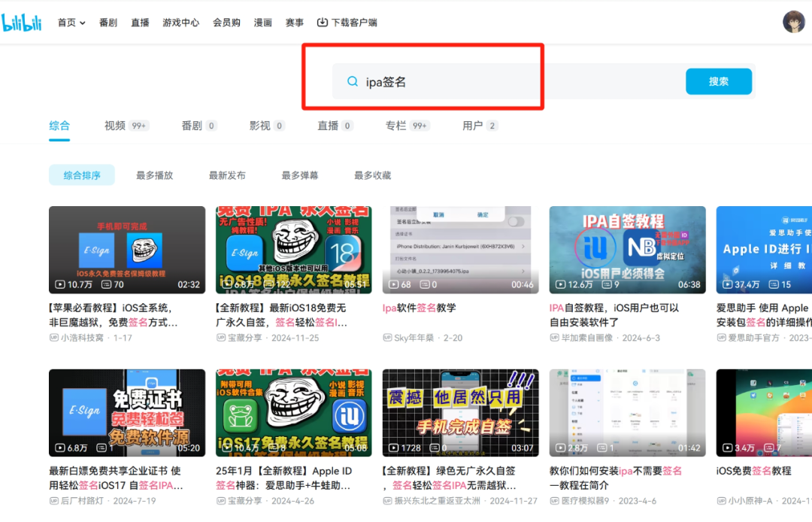Open the 直播 navigation item in header
812x522 pixels.
tap(140, 23)
